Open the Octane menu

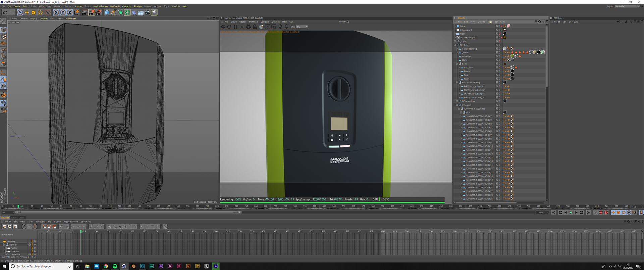click(x=158, y=6)
